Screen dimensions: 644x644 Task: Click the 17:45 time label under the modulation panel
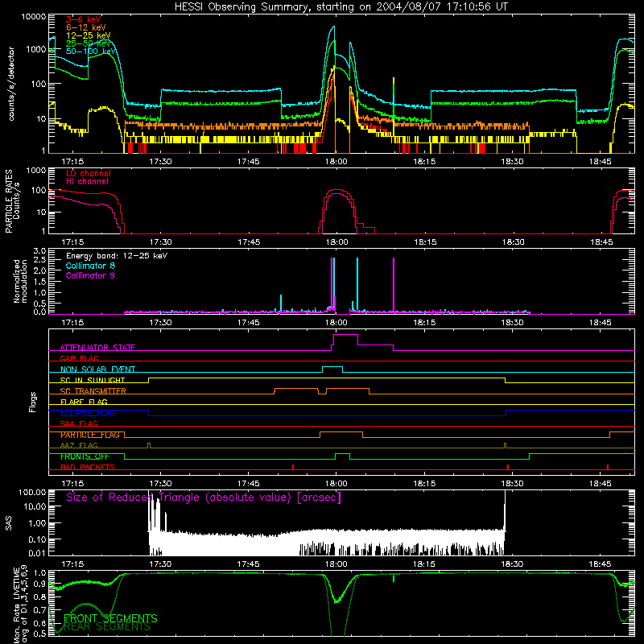[248, 323]
